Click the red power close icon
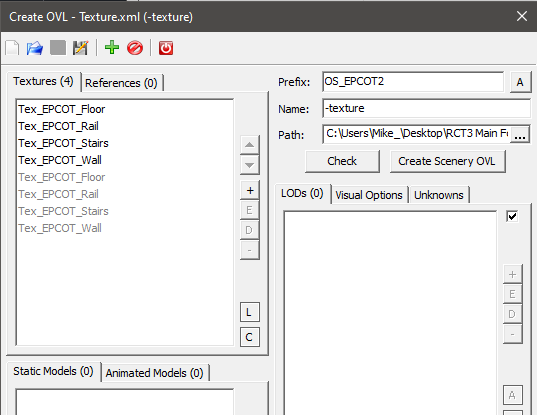Viewport: 537px width, 415px height. click(166, 48)
